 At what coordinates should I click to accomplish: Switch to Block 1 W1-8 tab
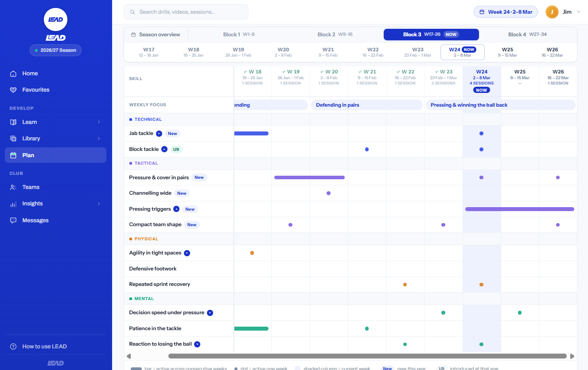click(x=239, y=35)
